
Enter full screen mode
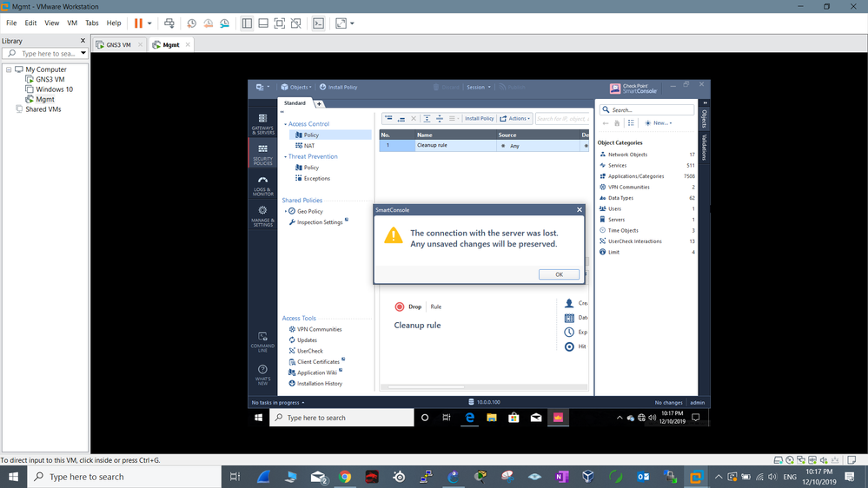point(280,23)
